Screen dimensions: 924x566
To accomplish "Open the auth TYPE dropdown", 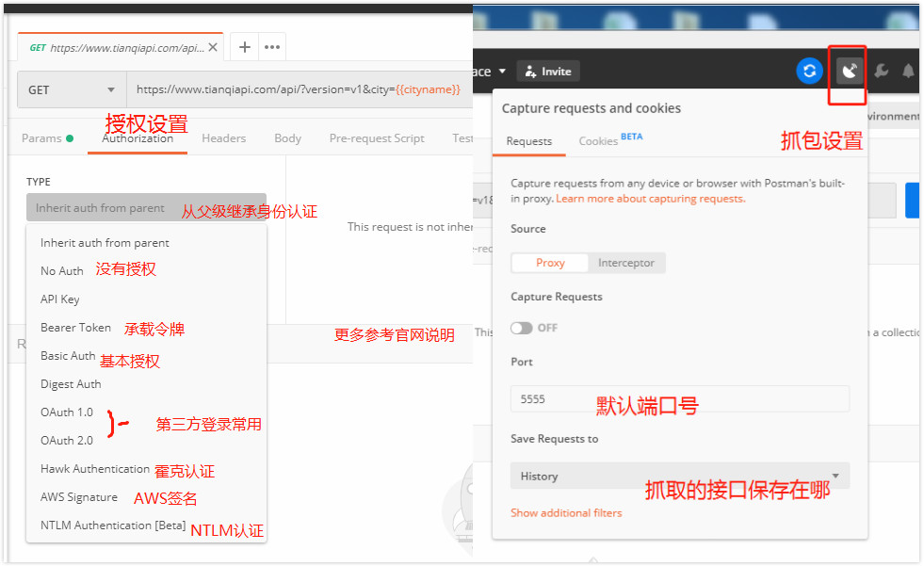I will coord(146,208).
